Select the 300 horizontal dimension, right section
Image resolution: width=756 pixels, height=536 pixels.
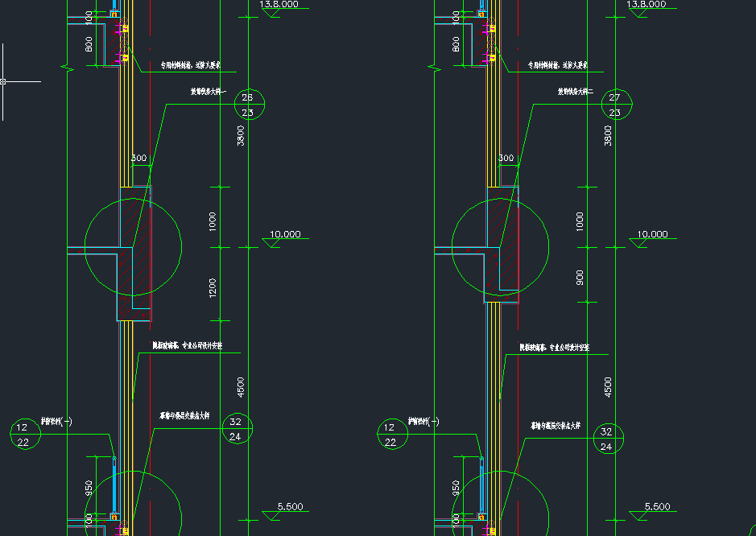tap(506, 158)
